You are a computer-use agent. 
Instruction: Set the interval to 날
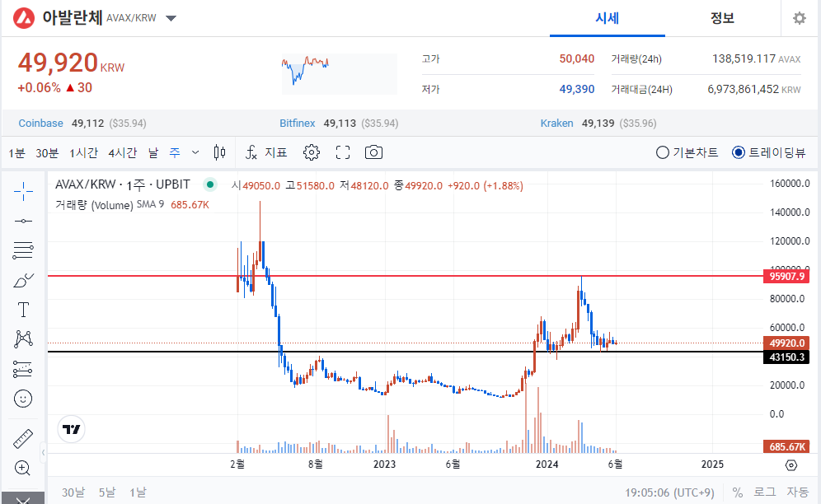[x=152, y=153]
